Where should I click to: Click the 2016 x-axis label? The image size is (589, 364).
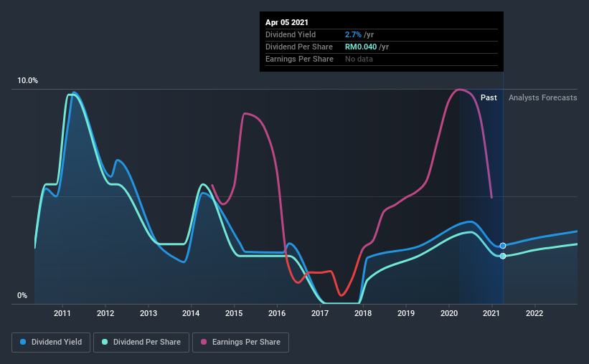click(277, 313)
